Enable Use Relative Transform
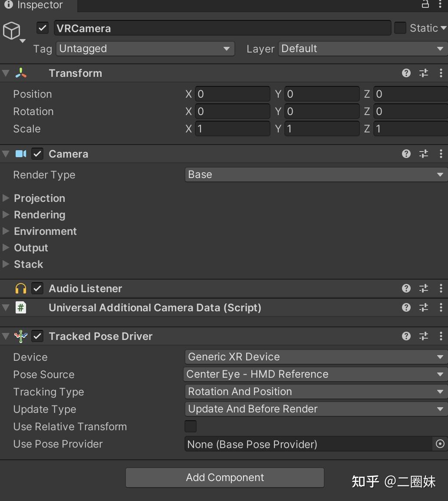448x501 pixels. pos(191,426)
